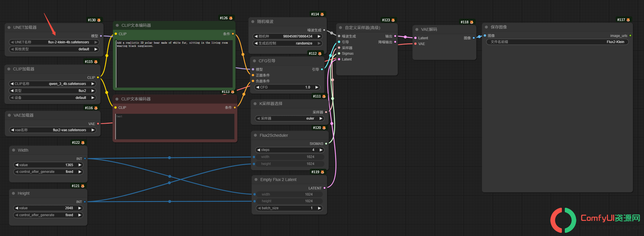Click the Empty Flux 2 Latent node title
The image size is (644, 236).
click(278, 180)
